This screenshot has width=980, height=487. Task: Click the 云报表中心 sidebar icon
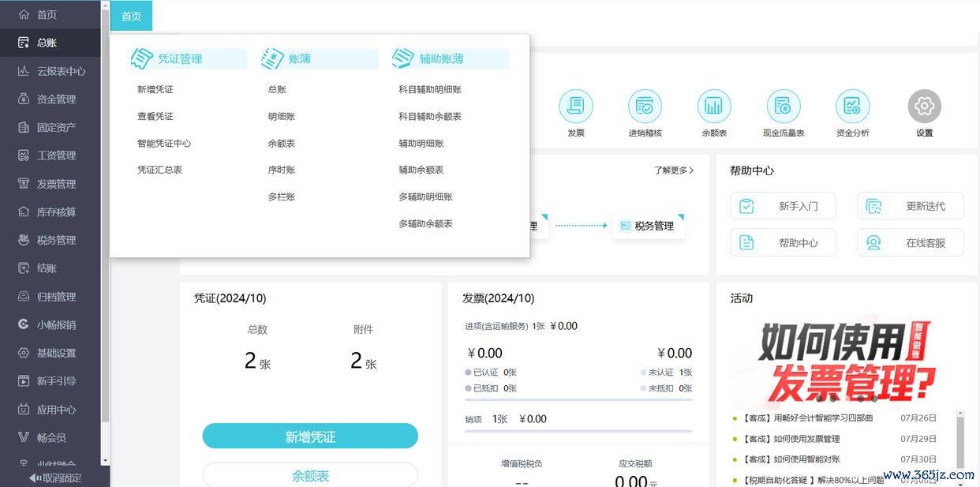(x=24, y=71)
